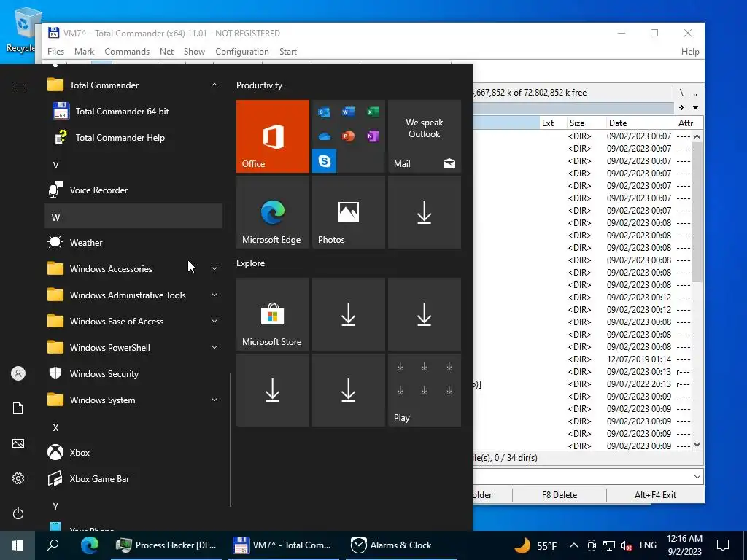Open the Help menu
The image size is (747, 560).
pos(690,52)
